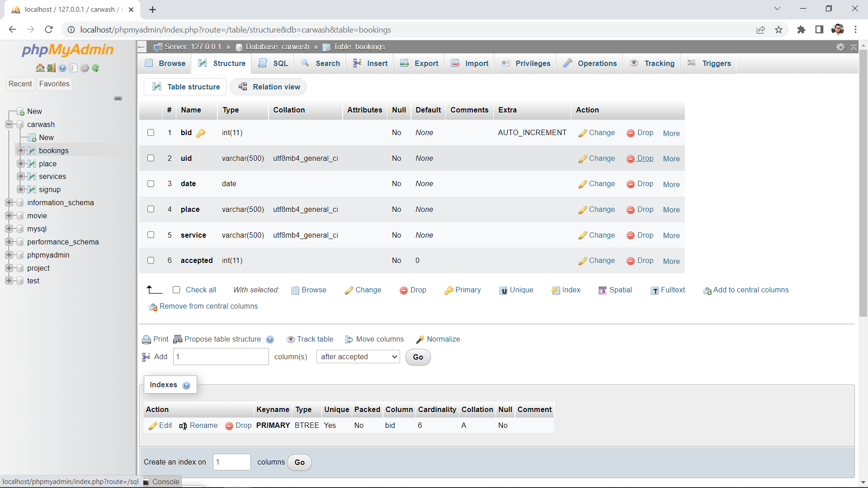Select the Primary key action icon
Viewport: 868px width, 488px height.
450,290
